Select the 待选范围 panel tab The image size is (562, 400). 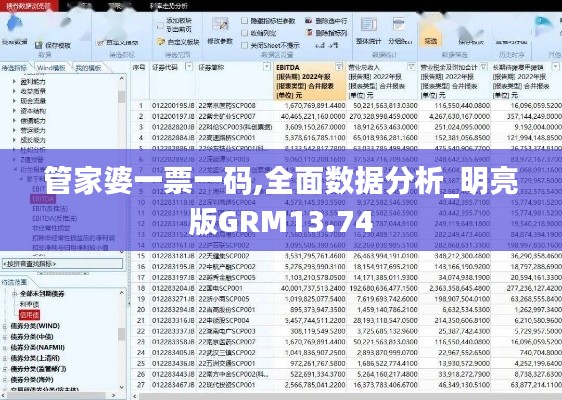tap(14, 282)
